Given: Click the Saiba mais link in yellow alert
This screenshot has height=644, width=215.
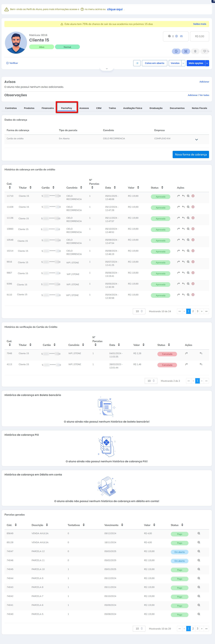Looking at the screenshot, I should (200, 24).
